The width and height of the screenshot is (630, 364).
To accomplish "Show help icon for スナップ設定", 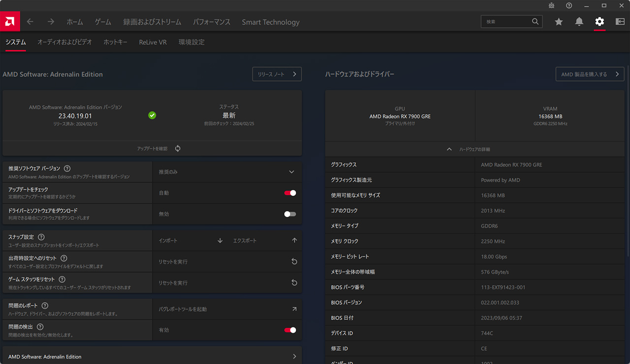I will point(41,237).
